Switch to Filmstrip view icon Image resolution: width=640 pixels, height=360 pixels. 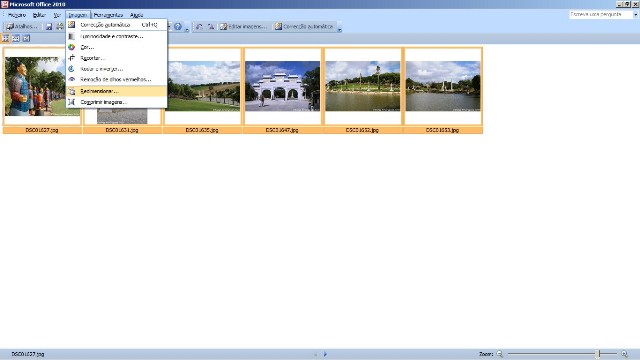16,38
